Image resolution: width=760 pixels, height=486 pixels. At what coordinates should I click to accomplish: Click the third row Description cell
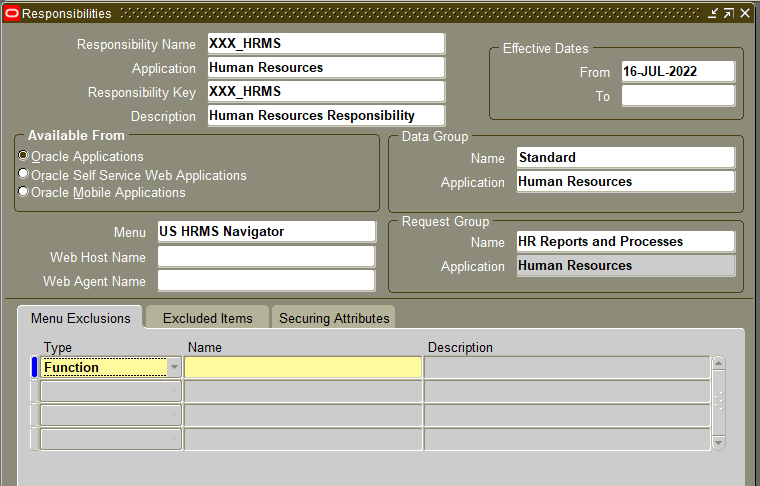click(567, 415)
